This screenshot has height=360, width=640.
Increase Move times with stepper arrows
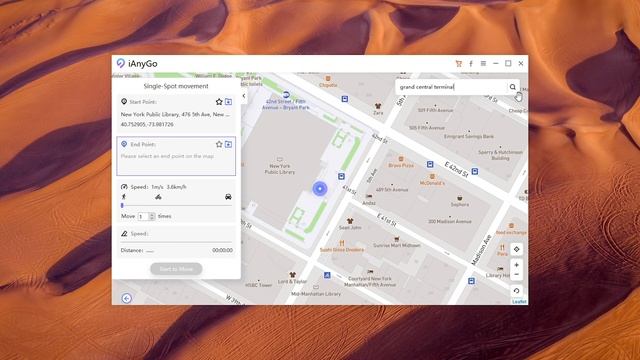click(x=152, y=215)
